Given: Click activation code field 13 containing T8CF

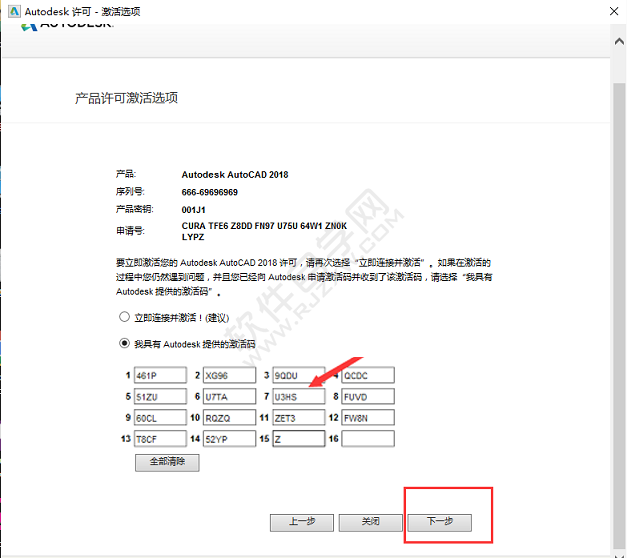Looking at the screenshot, I should [x=160, y=439].
